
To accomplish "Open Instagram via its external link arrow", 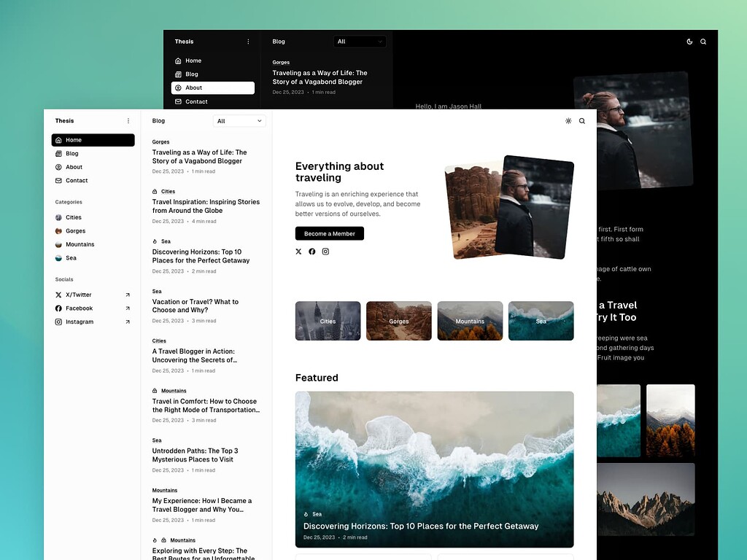I will [128, 322].
